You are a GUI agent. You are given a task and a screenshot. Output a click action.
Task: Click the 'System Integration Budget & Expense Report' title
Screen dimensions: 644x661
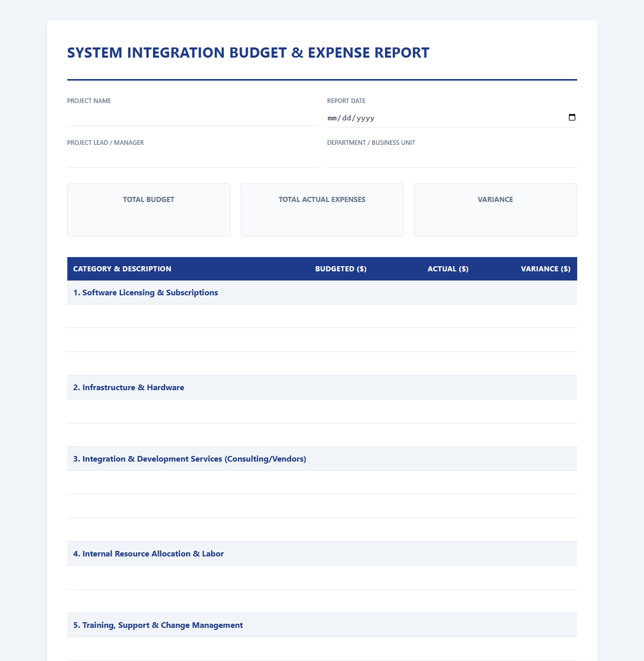tap(248, 53)
